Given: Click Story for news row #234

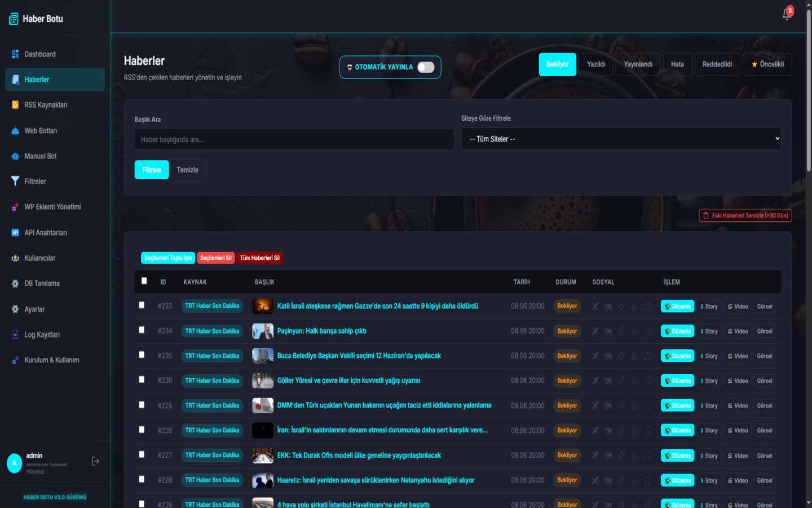Looking at the screenshot, I should coord(709,331).
